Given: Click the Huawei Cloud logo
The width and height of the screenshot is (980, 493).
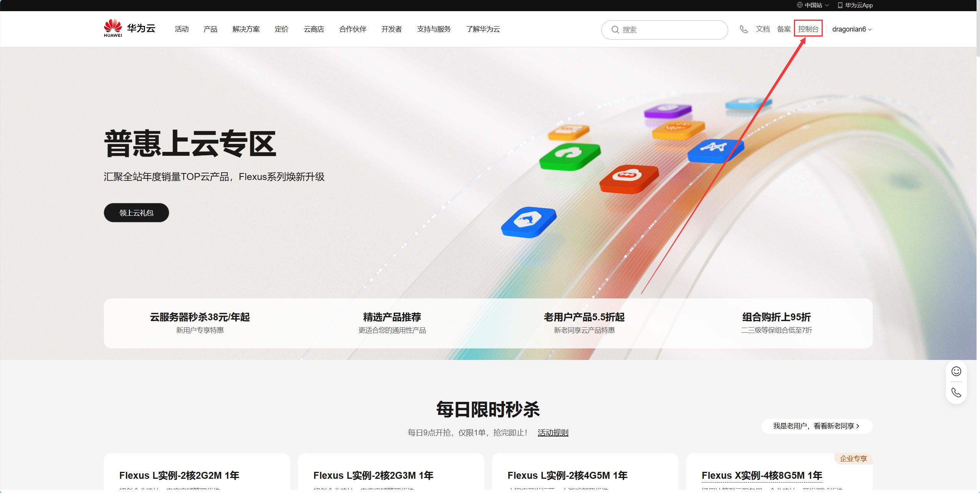Looking at the screenshot, I should click(x=129, y=28).
